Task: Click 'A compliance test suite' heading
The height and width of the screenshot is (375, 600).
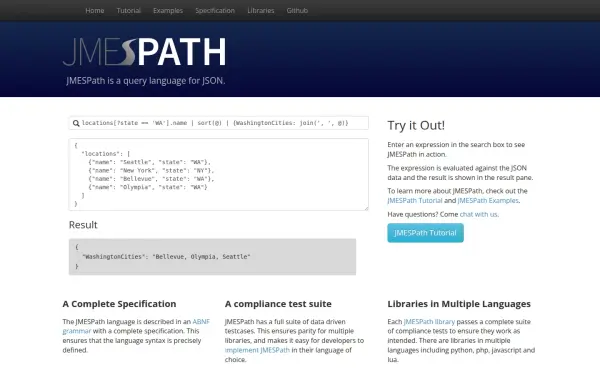Action: pyautogui.click(x=278, y=304)
